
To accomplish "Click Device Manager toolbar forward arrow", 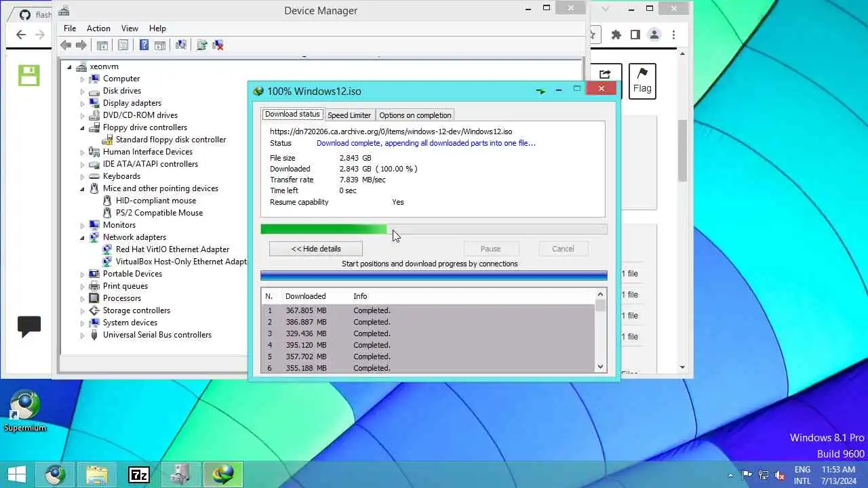I will pos(81,45).
